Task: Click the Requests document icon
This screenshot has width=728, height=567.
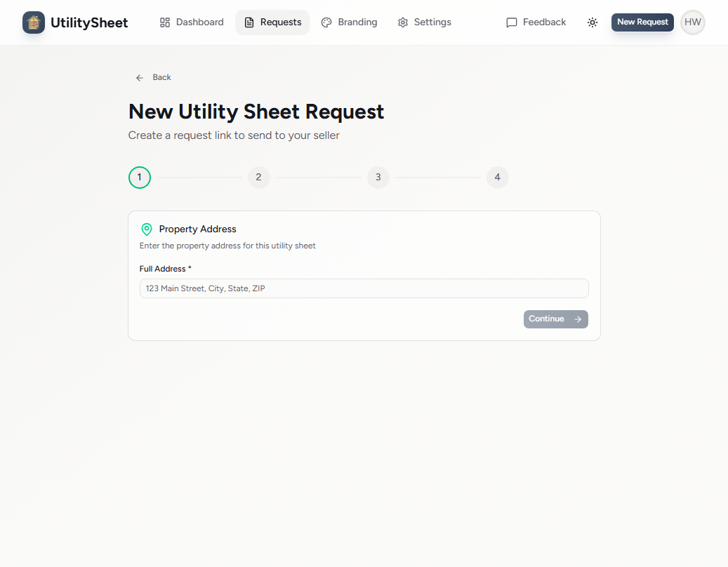Action: pyautogui.click(x=249, y=22)
